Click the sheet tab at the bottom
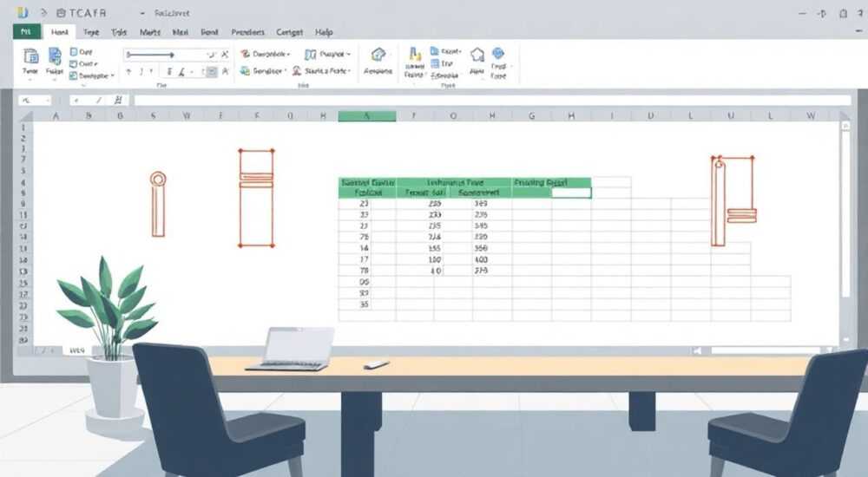Image resolution: width=868 pixels, height=477 pixels. [77, 350]
